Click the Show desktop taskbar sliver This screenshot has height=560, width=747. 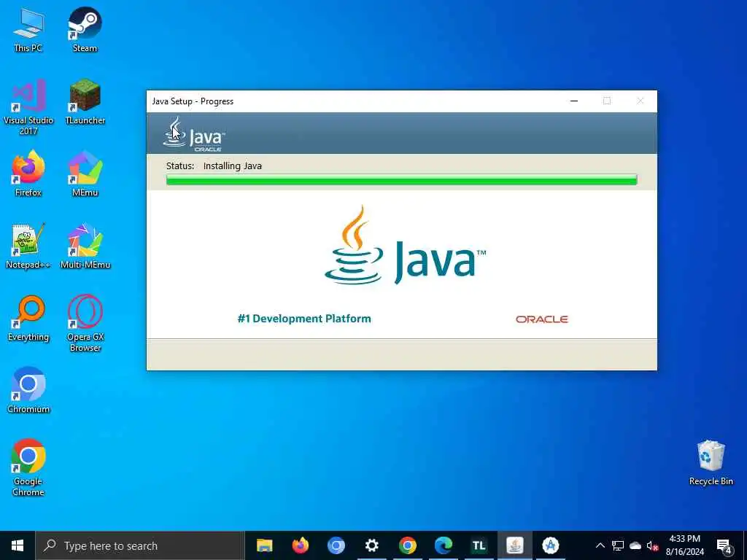(x=745, y=545)
